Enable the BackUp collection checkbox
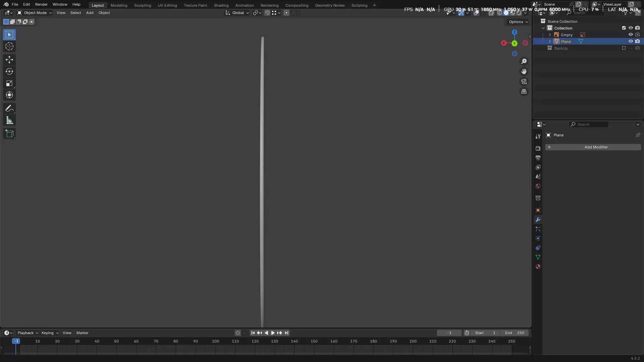The height and width of the screenshot is (362, 644). 624,48
